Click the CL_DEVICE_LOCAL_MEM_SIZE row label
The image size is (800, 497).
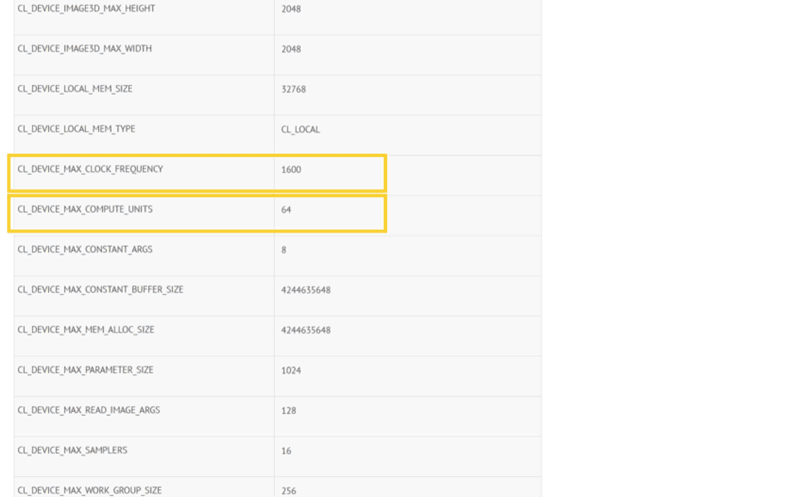pos(75,89)
